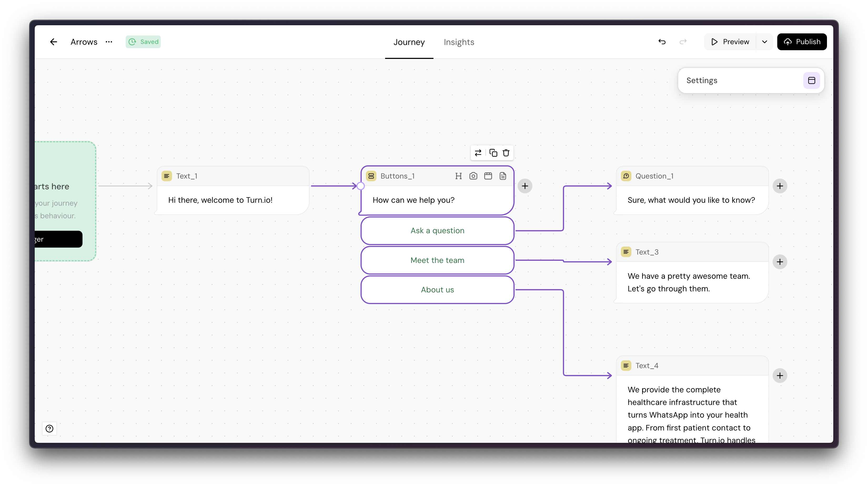Delete the Buttons_1 card via trash icon
This screenshot has height=487, width=868.
tap(506, 153)
